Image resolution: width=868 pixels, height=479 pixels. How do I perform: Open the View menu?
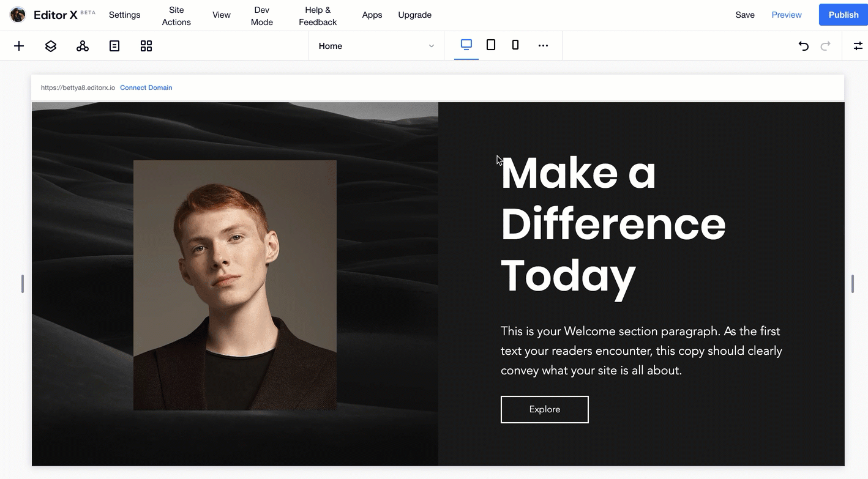(222, 15)
